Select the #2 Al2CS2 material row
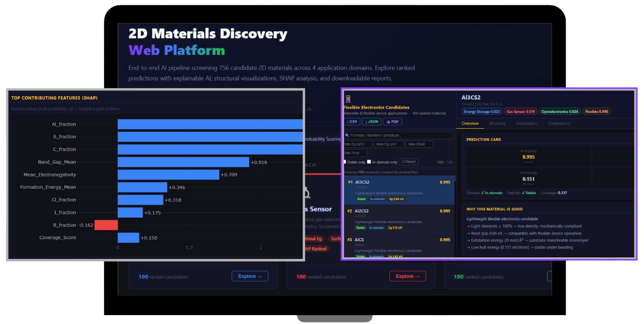This screenshot has height=324, width=644. [399, 219]
